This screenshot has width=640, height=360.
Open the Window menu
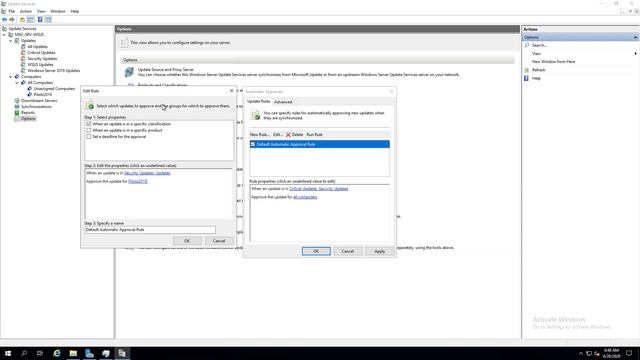pos(58,11)
